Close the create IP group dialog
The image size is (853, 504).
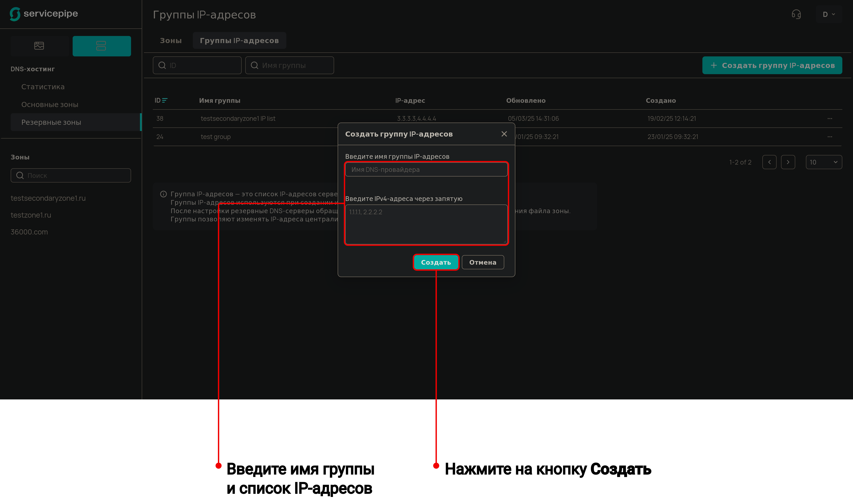click(x=504, y=134)
